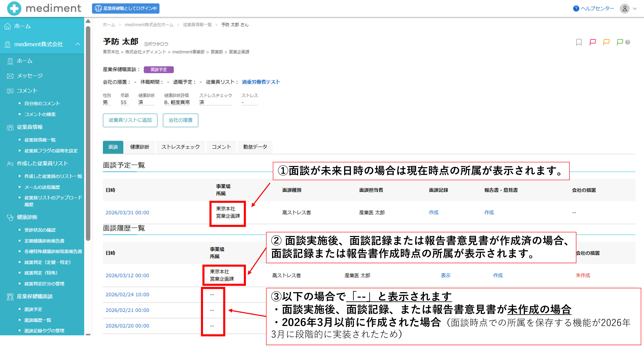Open 産業保健職面談 icon in sidebar
Viewport: 644px width, 346px height.
[10, 297]
